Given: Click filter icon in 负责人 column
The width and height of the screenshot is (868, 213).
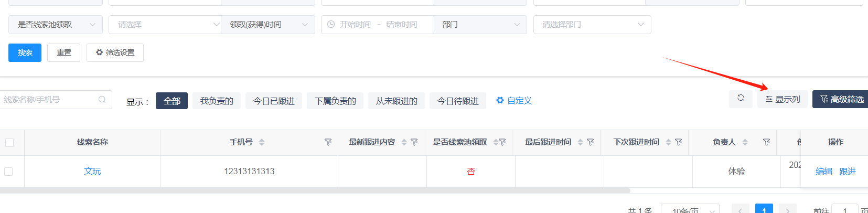Looking at the screenshot, I should pos(767,142).
